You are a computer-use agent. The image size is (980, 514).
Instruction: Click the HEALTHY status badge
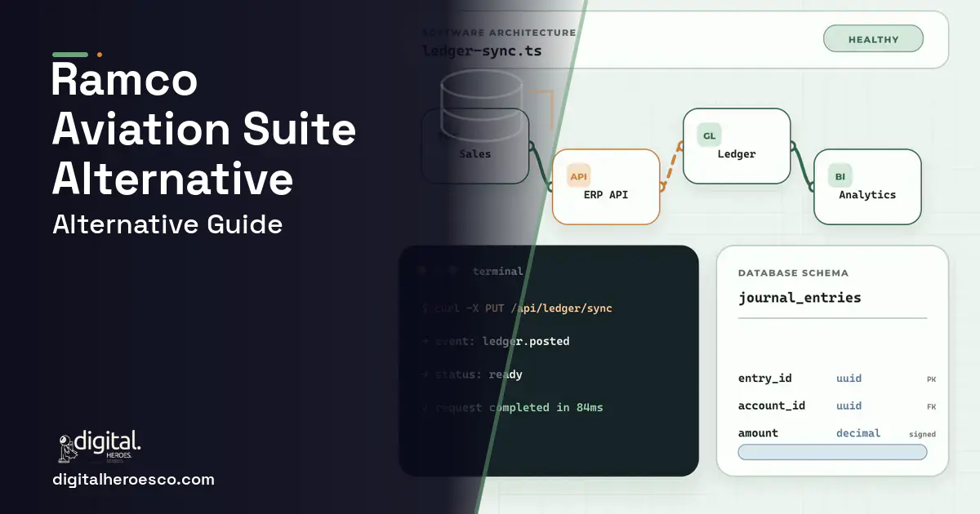[x=873, y=39]
